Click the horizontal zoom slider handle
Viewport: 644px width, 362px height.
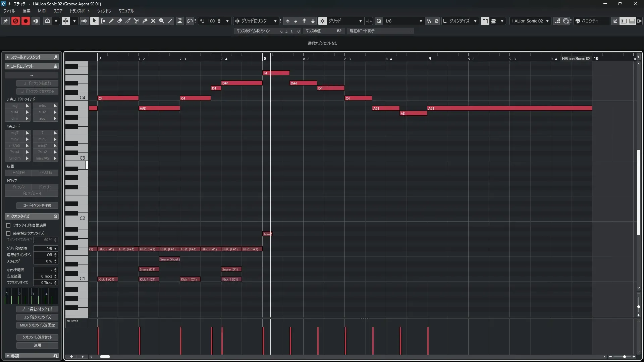coord(624,357)
